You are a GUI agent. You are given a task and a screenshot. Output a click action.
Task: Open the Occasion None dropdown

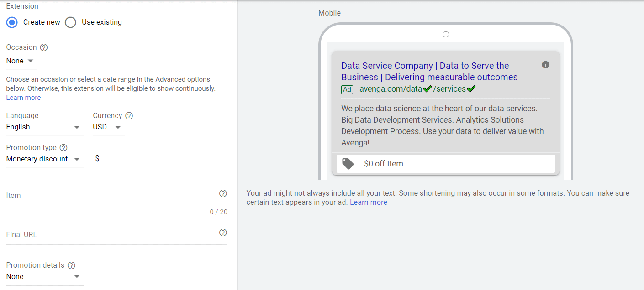click(x=21, y=61)
